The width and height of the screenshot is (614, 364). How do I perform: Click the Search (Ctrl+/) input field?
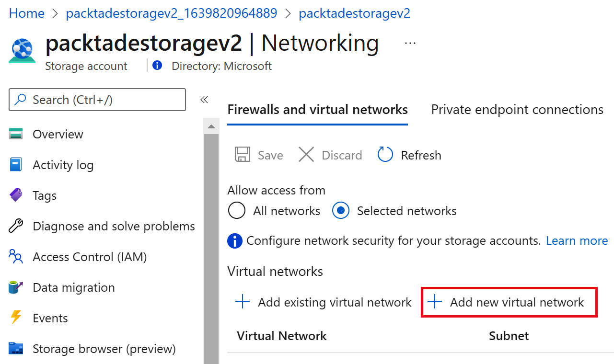[97, 100]
